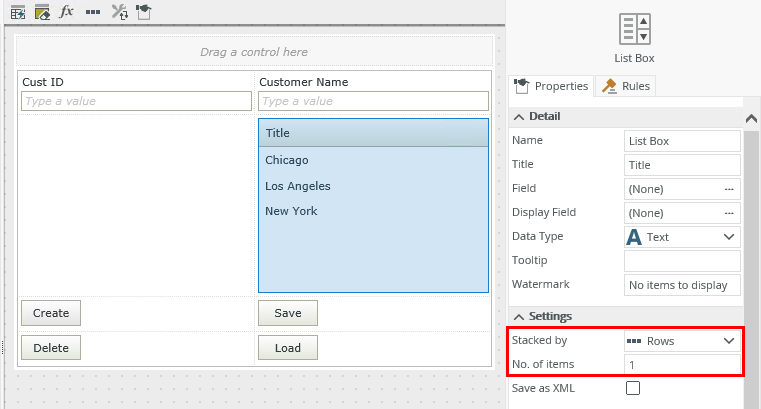Click the graduation cap toolbar icon
Image resolution: width=761 pixels, height=409 pixels.
(143, 12)
